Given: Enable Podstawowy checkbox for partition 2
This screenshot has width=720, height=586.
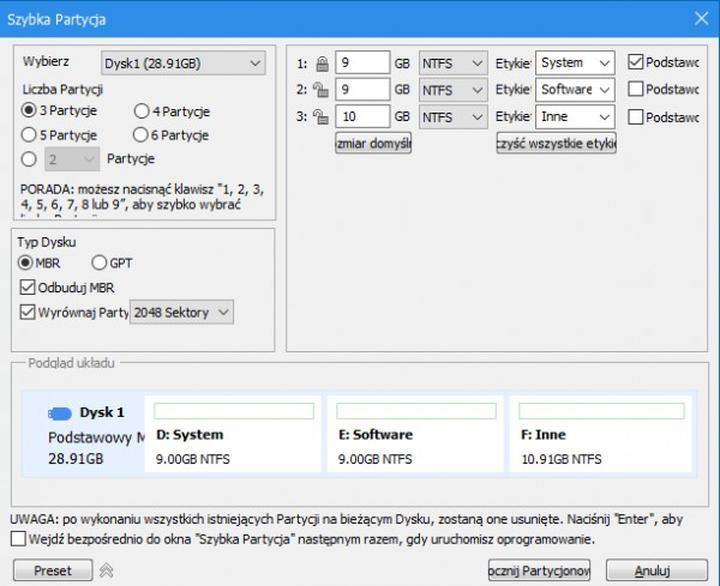Looking at the screenshot, I should point(635,90).
